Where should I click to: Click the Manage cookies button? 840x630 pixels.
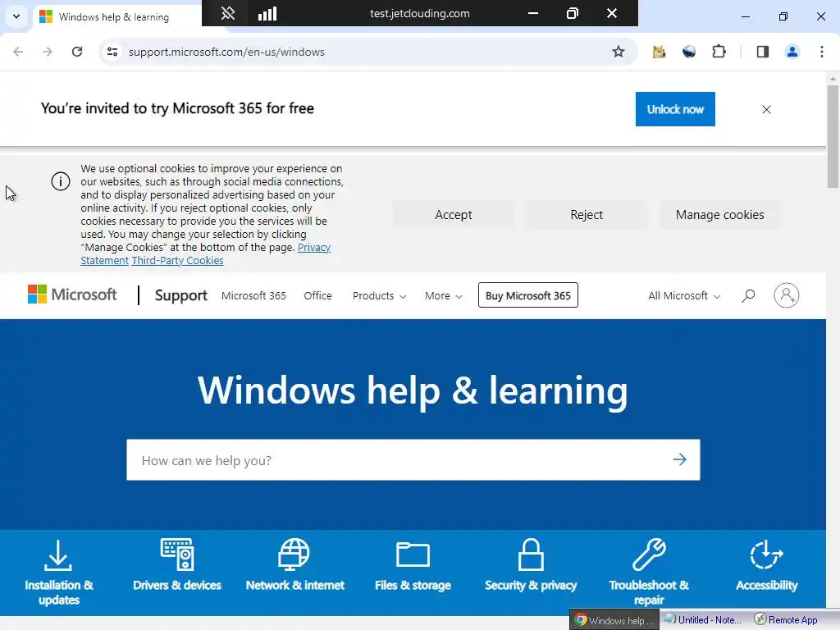coord(720,215)
